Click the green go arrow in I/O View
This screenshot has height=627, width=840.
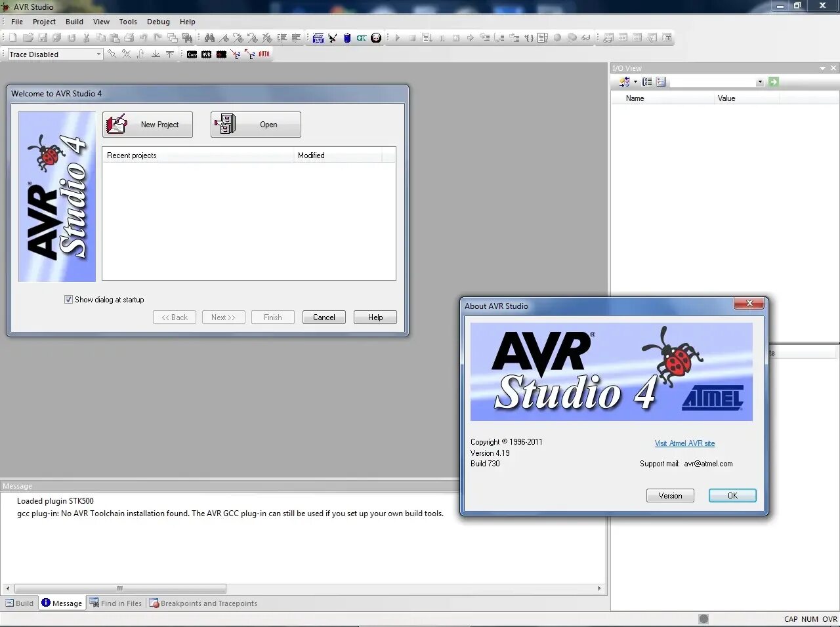pyautogui.click(x=774, y=82)
